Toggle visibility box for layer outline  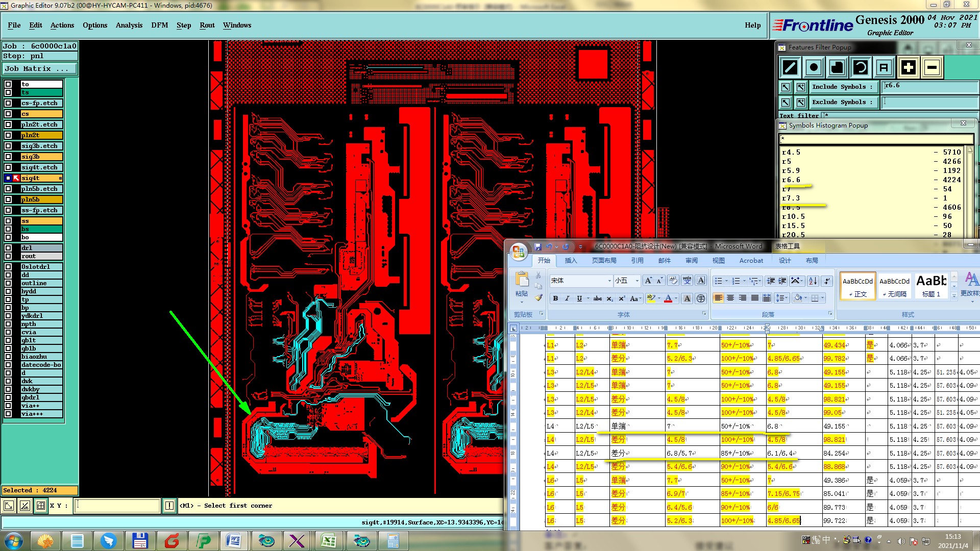click(8, 283)
